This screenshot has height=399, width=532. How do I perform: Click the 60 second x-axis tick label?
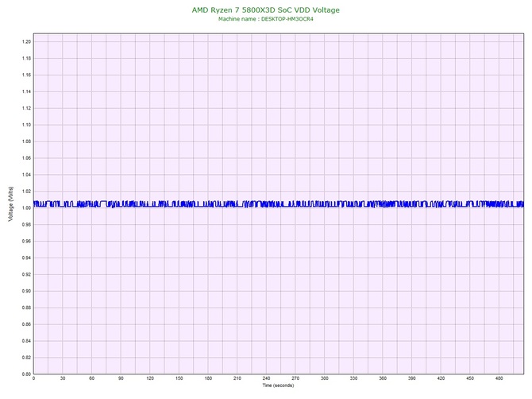click(91, 378)
